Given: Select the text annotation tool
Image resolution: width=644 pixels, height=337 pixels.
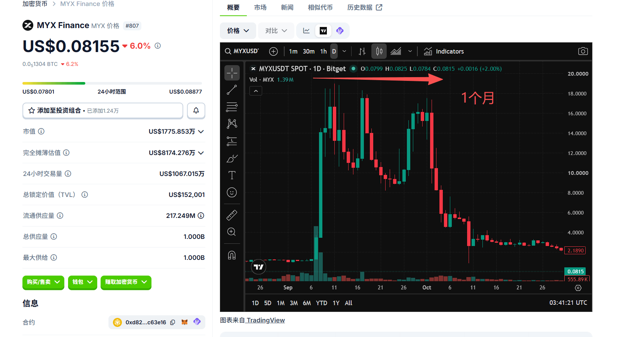Looking at the screenshot, I should pos(232,175).
